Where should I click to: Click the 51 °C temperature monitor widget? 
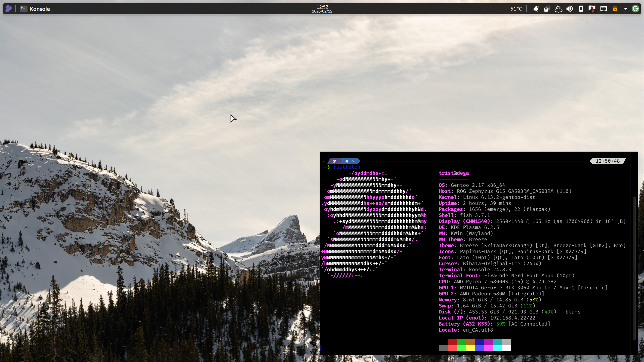click(x=516, y=9)
